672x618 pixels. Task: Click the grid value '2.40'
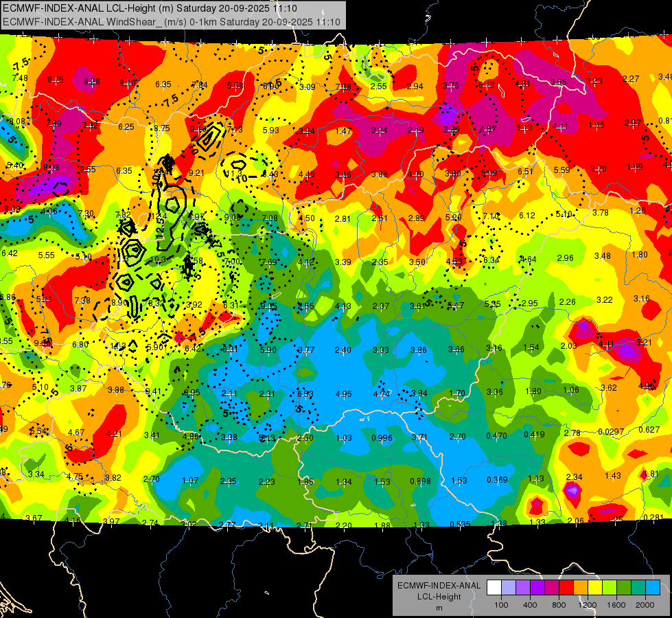pos(343,350)
